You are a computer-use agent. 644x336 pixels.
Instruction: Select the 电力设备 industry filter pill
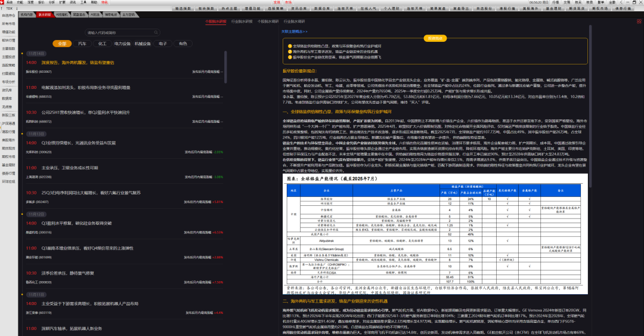(x=122, y=44)
